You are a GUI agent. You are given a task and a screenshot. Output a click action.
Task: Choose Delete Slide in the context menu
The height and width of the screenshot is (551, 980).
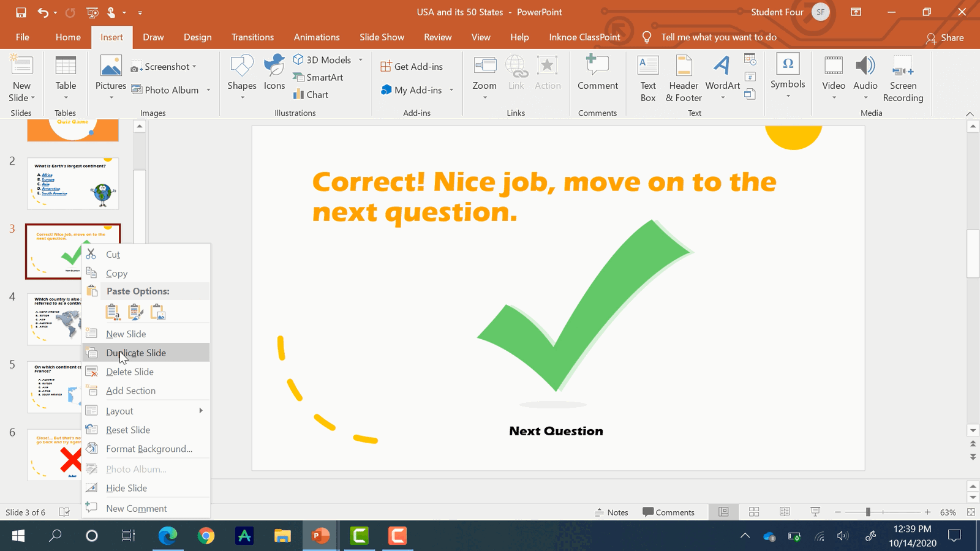tap(146, 372)
